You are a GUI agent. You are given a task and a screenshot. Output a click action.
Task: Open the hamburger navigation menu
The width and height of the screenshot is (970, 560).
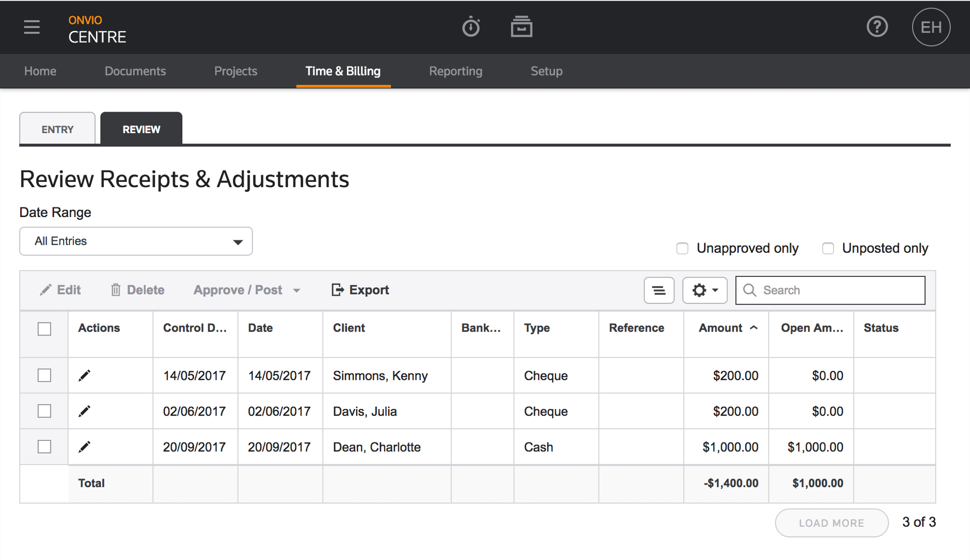point(32,27)
